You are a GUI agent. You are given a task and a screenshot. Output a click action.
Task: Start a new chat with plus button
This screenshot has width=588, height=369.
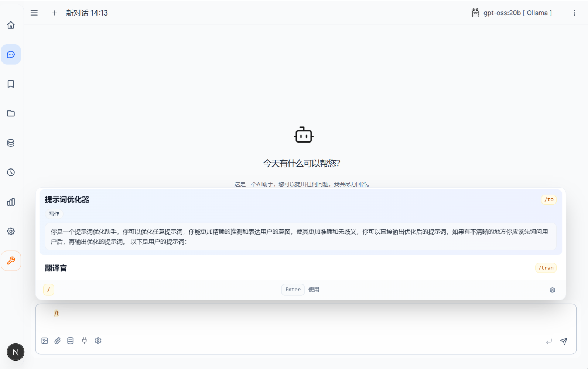pos(54,13)
